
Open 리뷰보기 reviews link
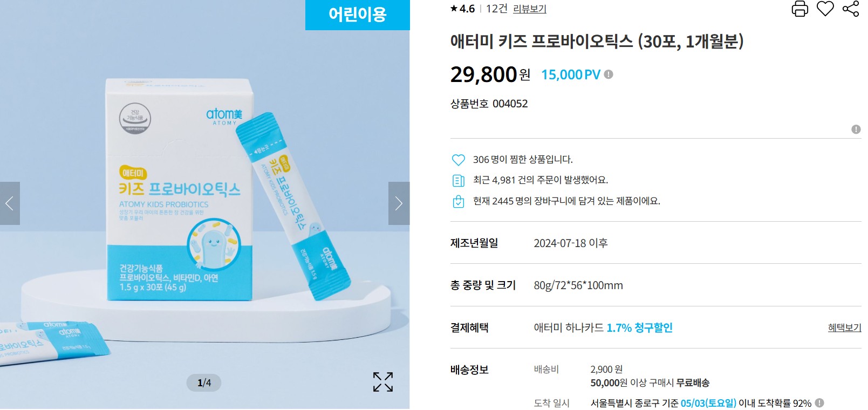click(530, 9)
